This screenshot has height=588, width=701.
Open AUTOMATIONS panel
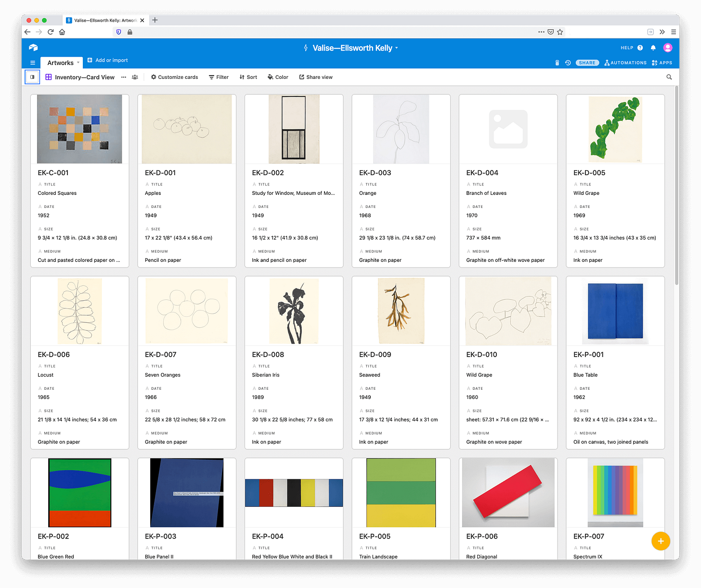click(x=625, y=63)
